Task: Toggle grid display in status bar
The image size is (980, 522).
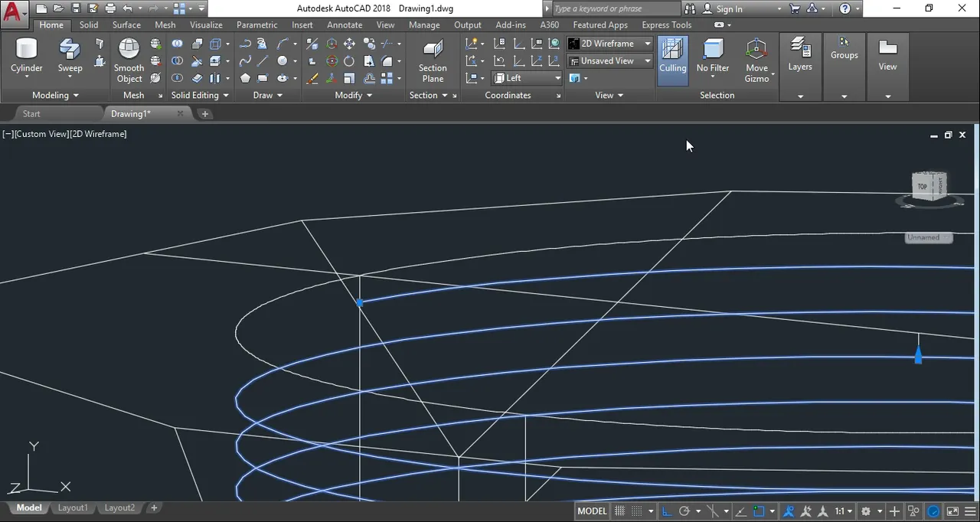Action: 619,511
